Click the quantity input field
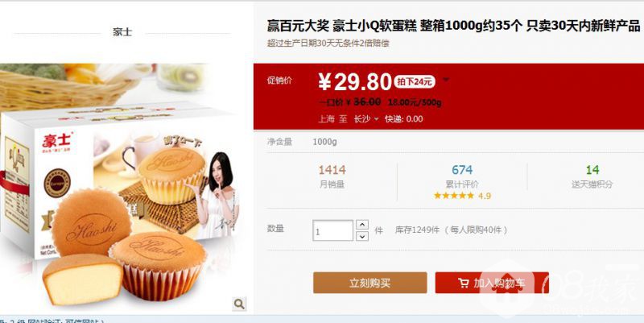Screen dimensions: 644x323 (332, 230)
